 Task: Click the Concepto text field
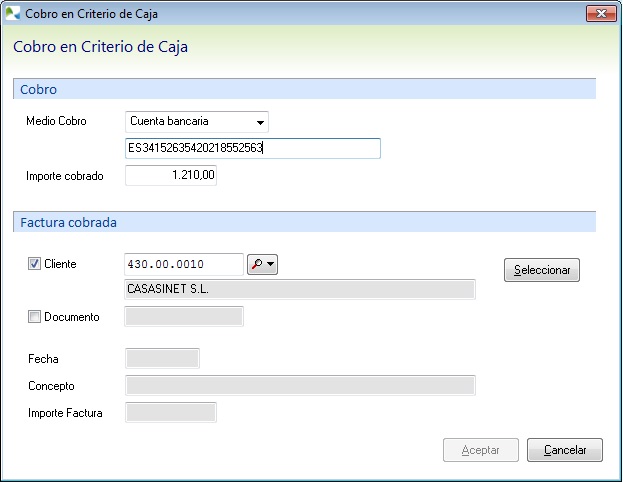(299, 385)
